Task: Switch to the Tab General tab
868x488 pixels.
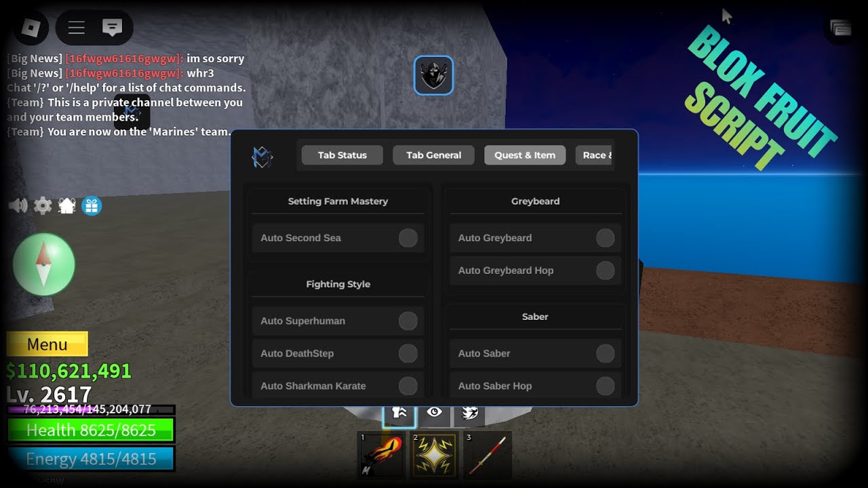Action: tap(433, 155)
